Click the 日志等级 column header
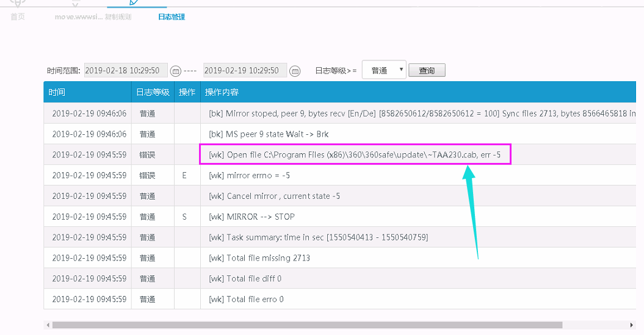644x335 pixels. pyautogui.click(x=152, y=92)
